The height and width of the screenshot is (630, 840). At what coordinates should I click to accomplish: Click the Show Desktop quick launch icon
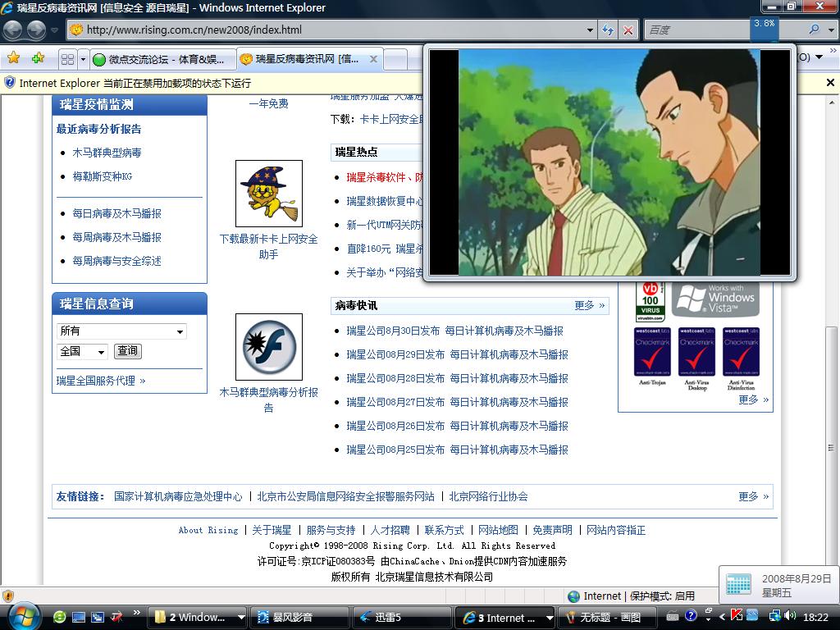click(78, 617)
